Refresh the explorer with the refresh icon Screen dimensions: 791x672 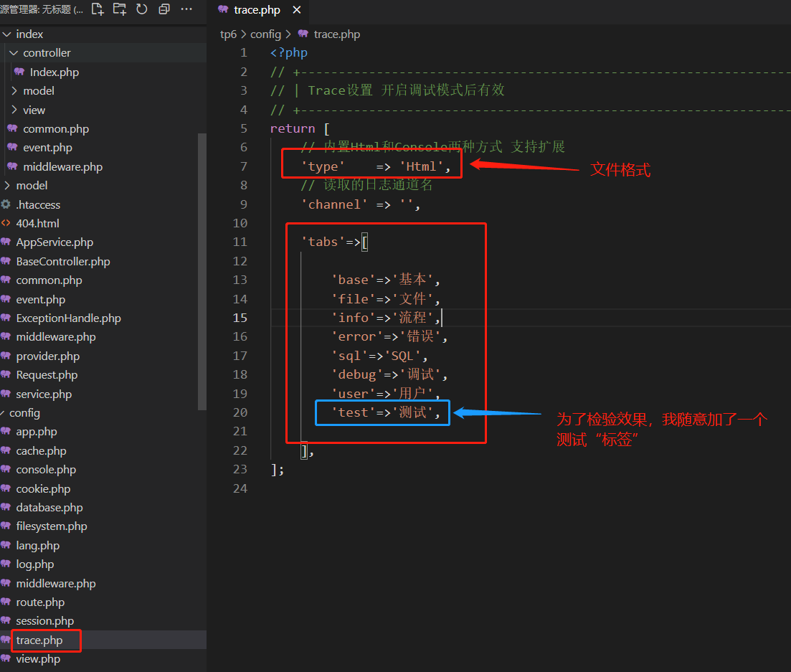pos(142,9)
